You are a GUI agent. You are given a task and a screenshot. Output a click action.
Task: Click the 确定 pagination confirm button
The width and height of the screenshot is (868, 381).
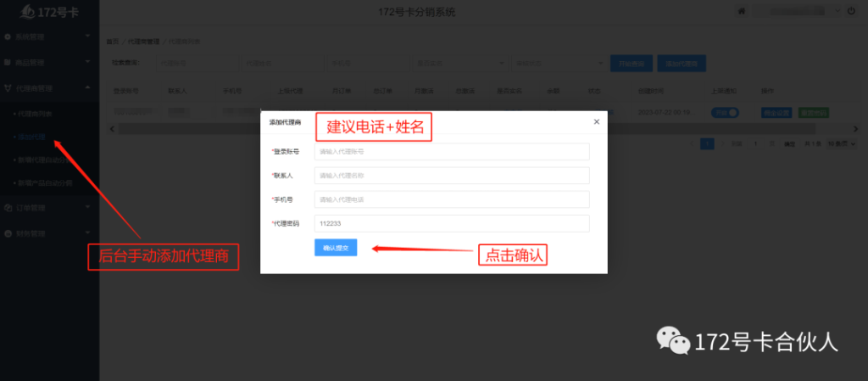click(789, 144)
